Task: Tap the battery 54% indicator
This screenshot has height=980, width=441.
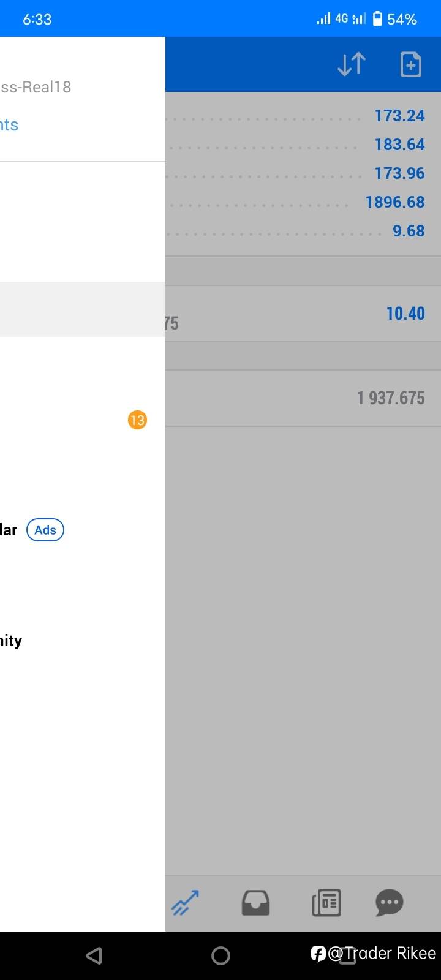Action: 395,19
